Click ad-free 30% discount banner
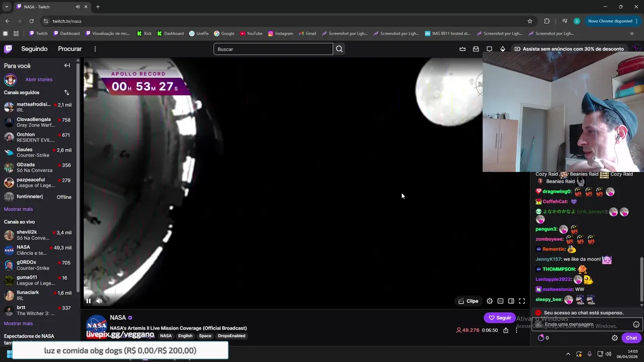 tap(569, 49)
